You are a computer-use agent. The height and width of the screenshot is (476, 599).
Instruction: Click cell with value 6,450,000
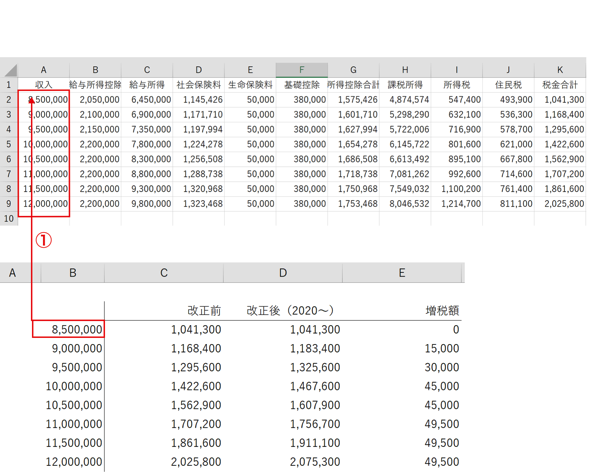point(147,100)
